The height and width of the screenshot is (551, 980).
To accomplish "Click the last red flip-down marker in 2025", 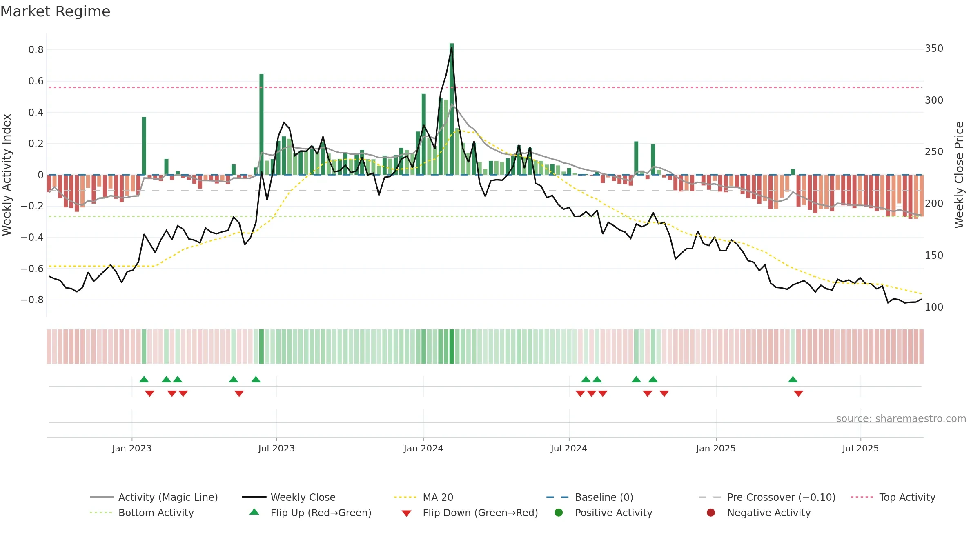I will tap(799, 393).
